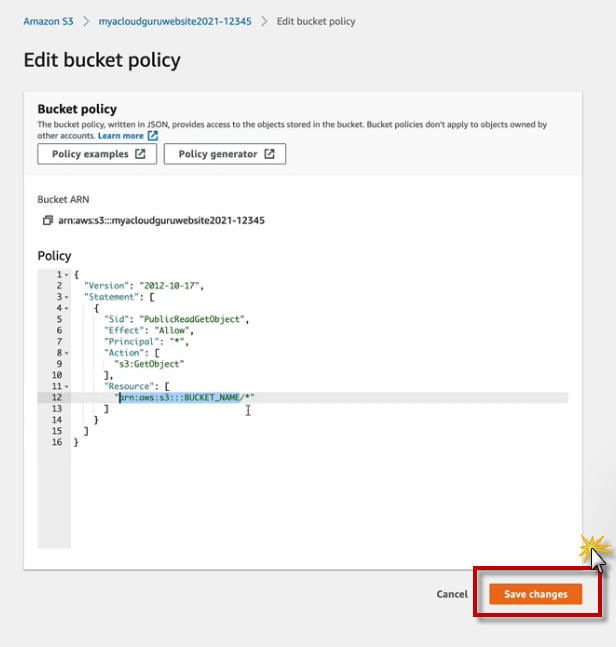616x647 pixels.
Task: Place cursor on the "Effect": "Allow" line
Action: click(148, 330)
